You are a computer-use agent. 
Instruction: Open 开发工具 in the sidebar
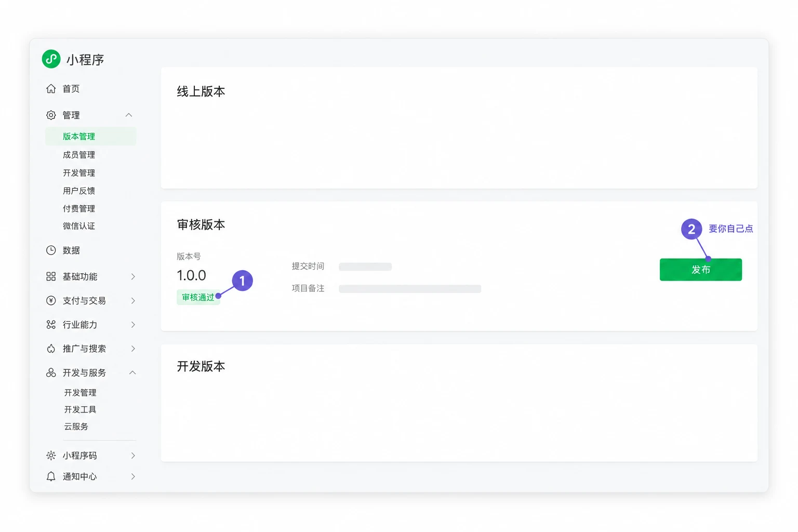coord(80,409)
